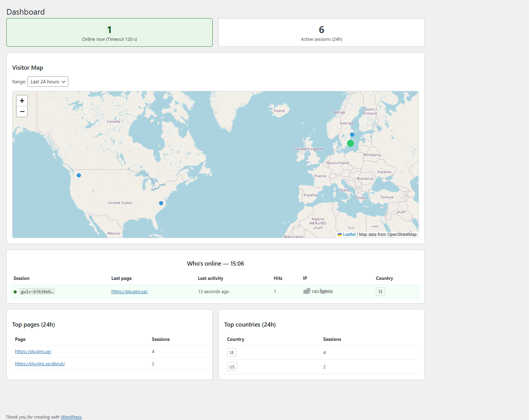
Task: Open the plugins.se link in Top pages
Action: pyautogui.click(x=33, y=351)
